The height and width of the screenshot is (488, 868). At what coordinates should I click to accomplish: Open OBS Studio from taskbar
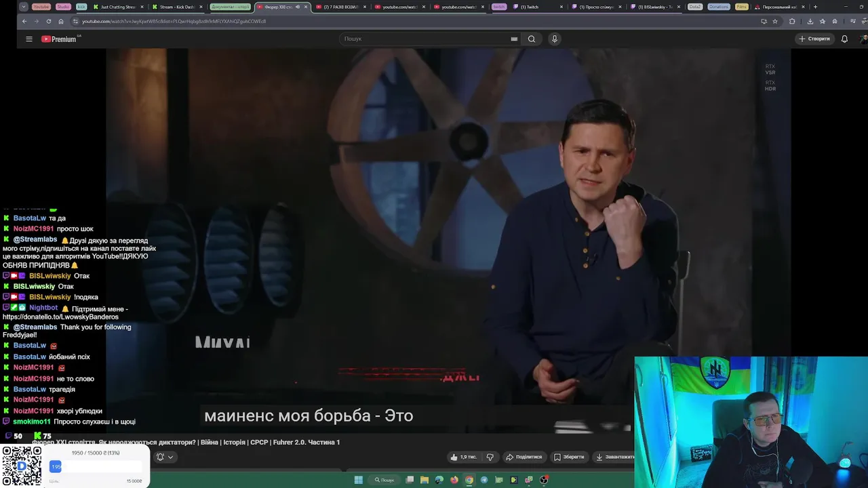pos(544,480)
